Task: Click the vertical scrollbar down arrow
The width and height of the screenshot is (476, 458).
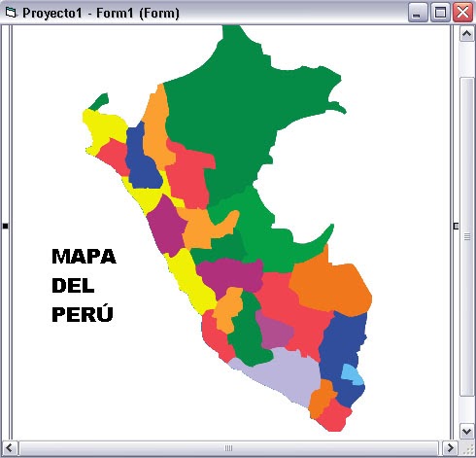Action: click(466, 432)
